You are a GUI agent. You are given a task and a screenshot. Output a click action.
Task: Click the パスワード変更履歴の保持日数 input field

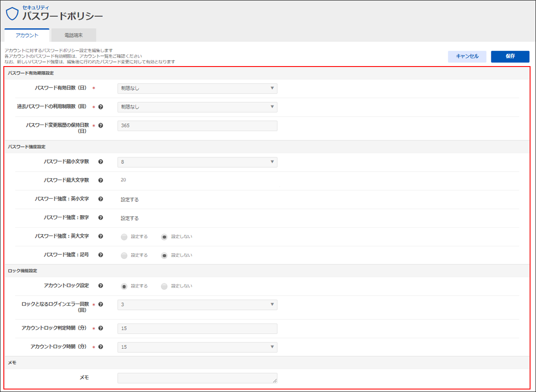pos(197,125)
